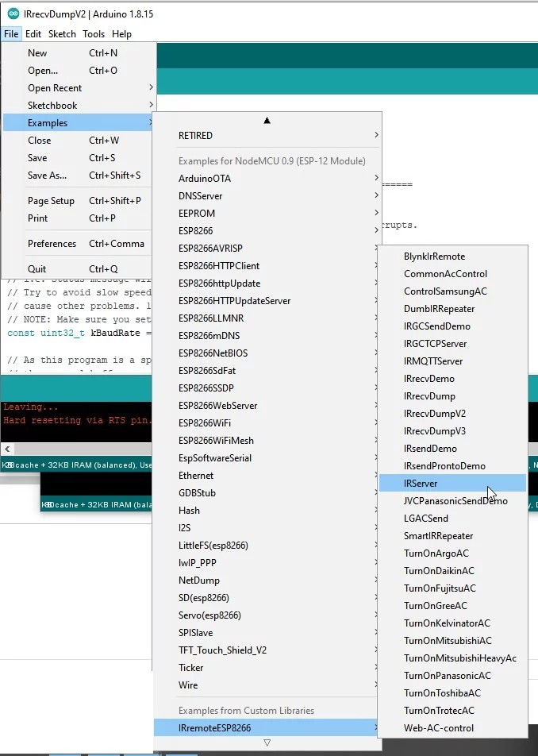The image size is (538, 756).
Task: Open the Edit menu
Action: pos(33,33)
